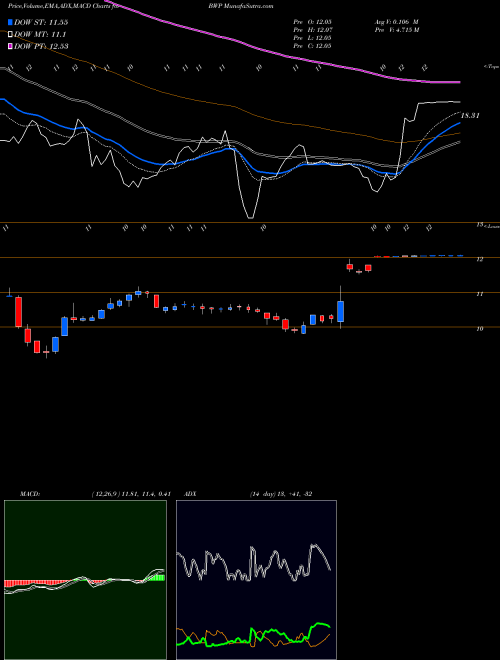Open the dark blue ADX indicator panel
The height and width of the screenshot is (660, 500).
tap(256, 580)
